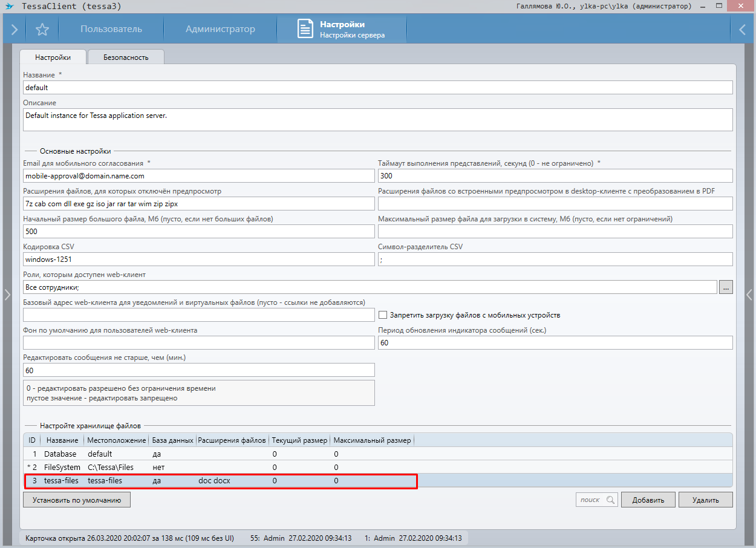
Task: Click the settings document icon in header
Action: point(305,29)
